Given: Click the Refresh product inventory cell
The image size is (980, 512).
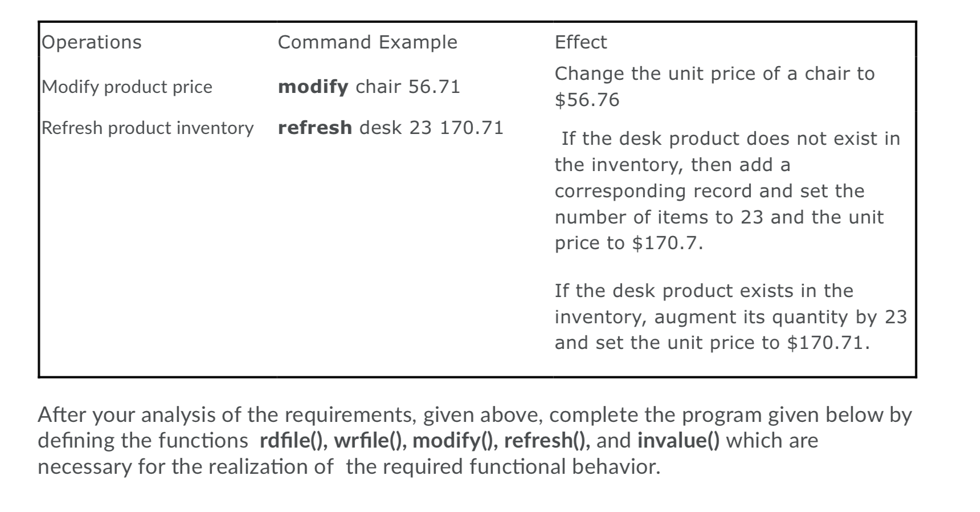Looking at the screenshot, I should pos(148,128).
